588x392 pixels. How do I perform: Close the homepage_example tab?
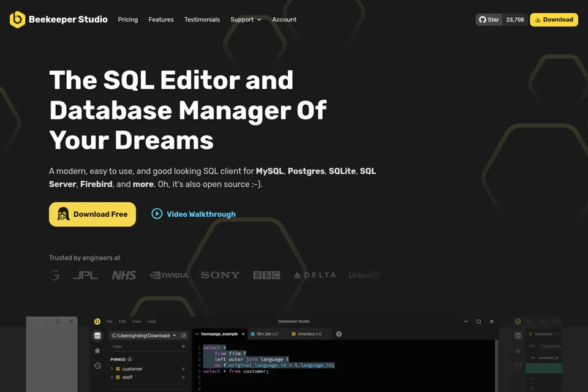(x=243, y=334)
